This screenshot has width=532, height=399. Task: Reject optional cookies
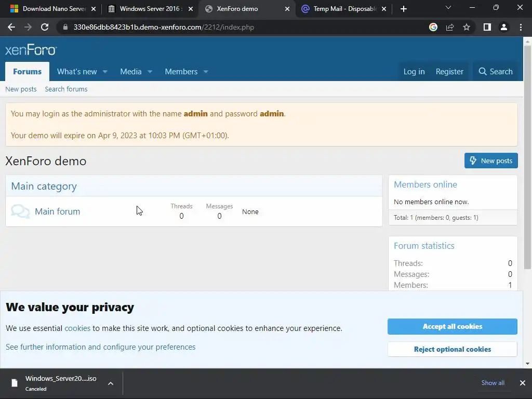pos(453,349)
